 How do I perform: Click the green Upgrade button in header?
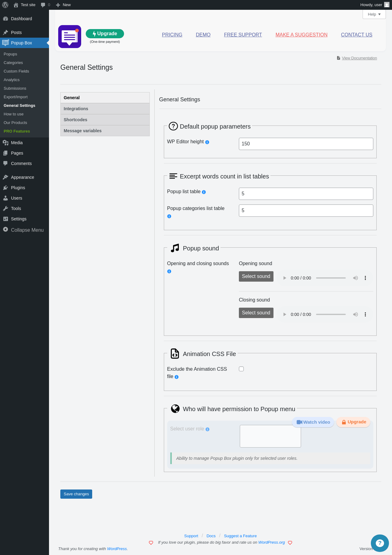(x=105, y=34)
